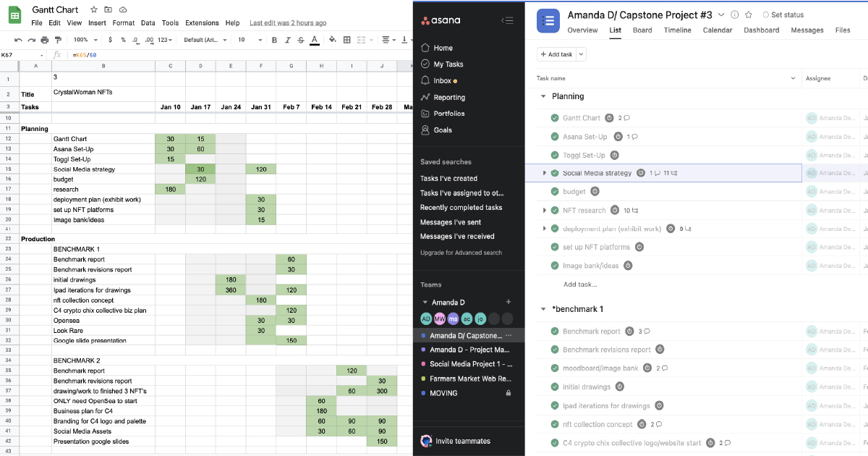
Task: Click Upgrade for Advanced search
Action: [461, 253]
